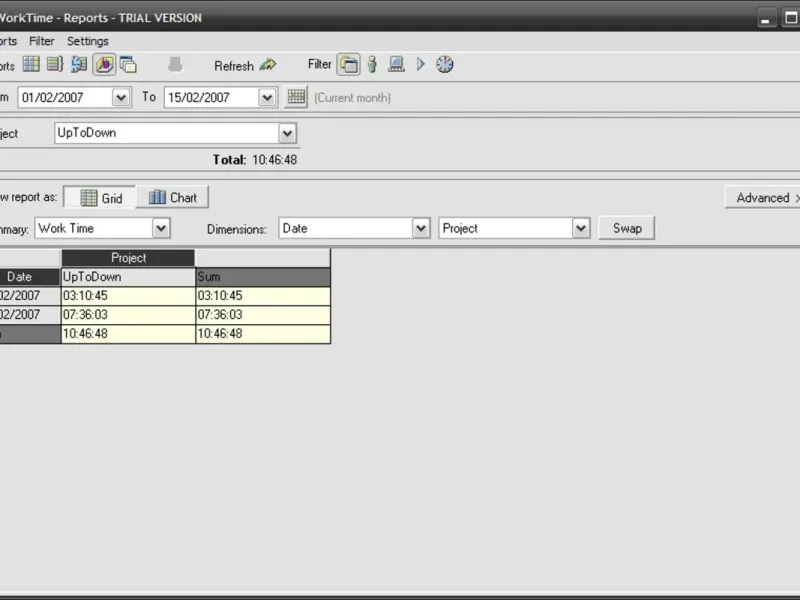Click the Refresh text label
The image size is (800, 600).
234,66
